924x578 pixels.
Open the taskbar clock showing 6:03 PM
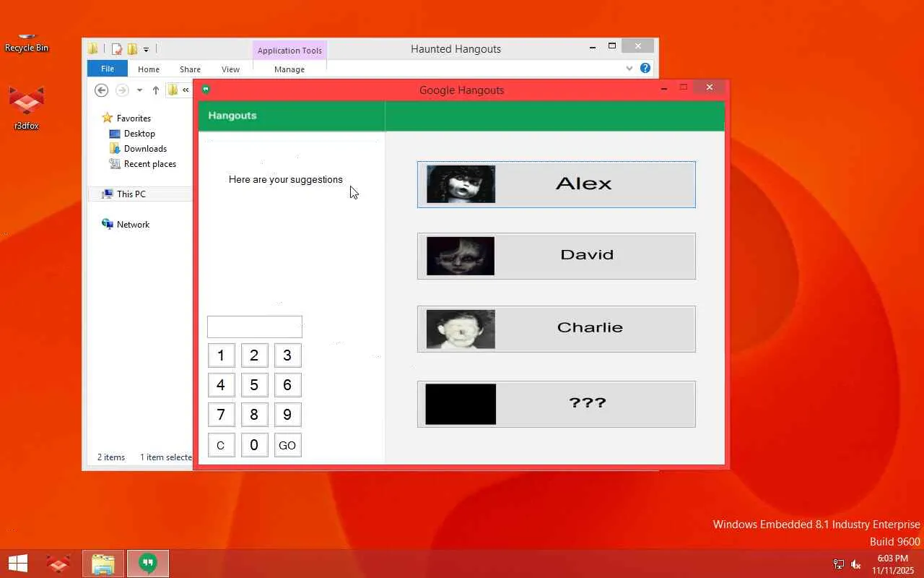pyautogui.click(x=892, y=564)
